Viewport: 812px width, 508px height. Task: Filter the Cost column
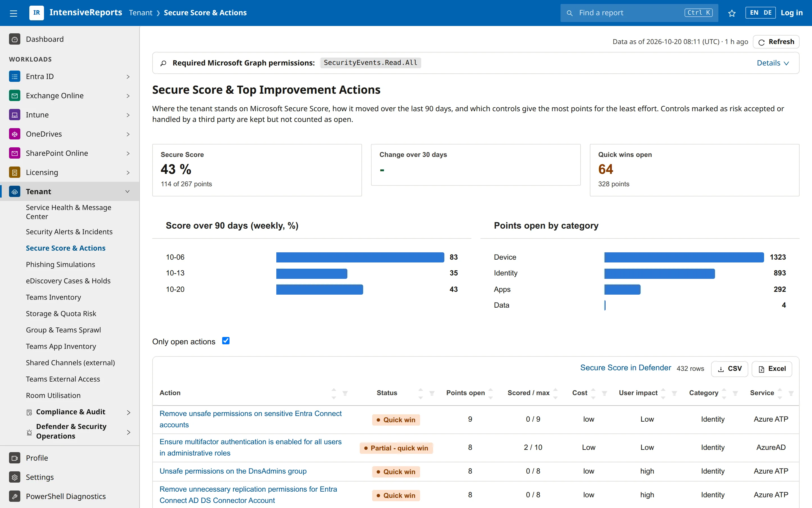pos(604,393)
